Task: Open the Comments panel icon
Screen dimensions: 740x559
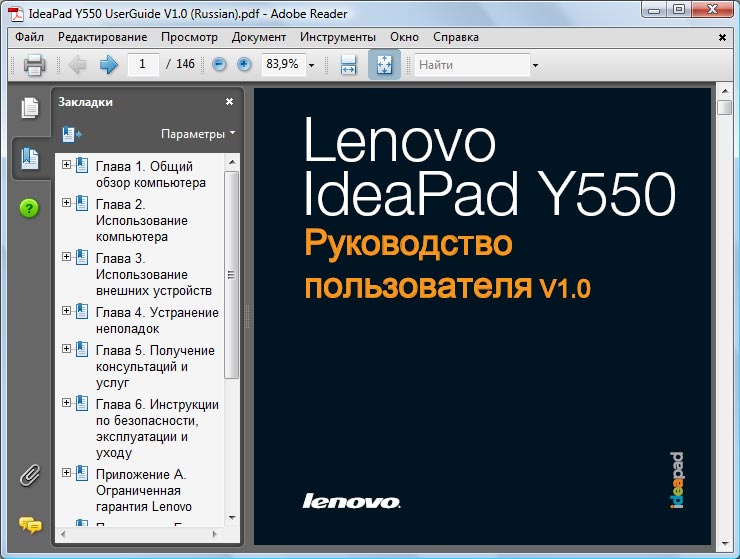Action: 30,525
